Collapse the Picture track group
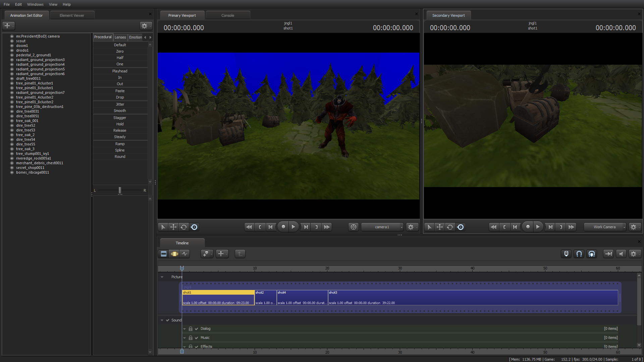644x362 pixels. [x=162, y=277]
